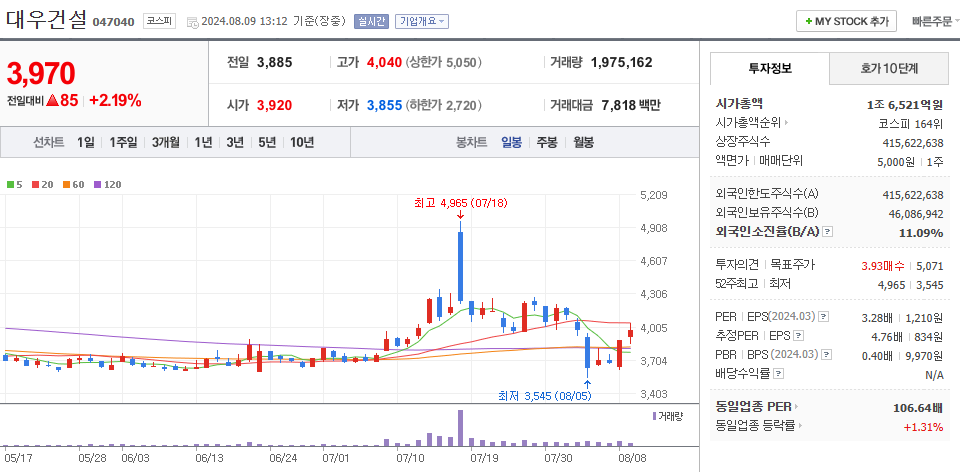Click the 최고 4,965 (07/18) chart marker

[461, 203]
